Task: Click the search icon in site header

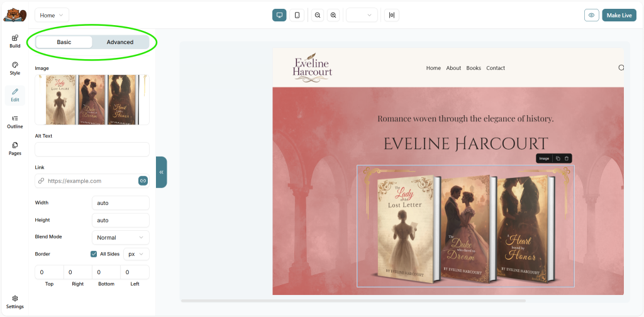Action: click(621, 68)
